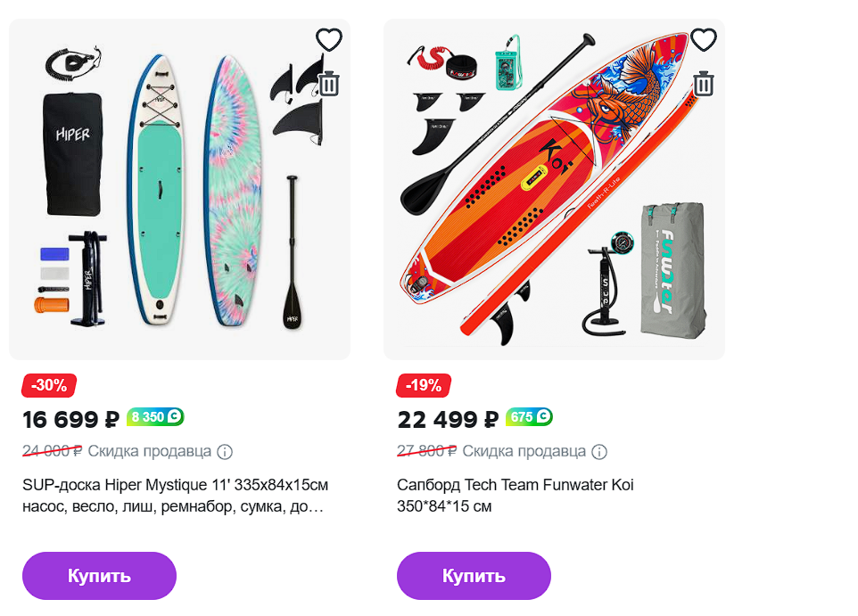Screen dimensions: 858x616
Task: Add Hiper Mystique board to favorites
Action: (329, 40)
